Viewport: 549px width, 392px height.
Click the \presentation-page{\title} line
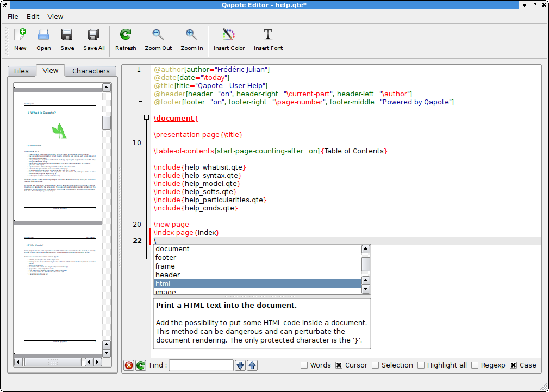click(x=198, y=134)
